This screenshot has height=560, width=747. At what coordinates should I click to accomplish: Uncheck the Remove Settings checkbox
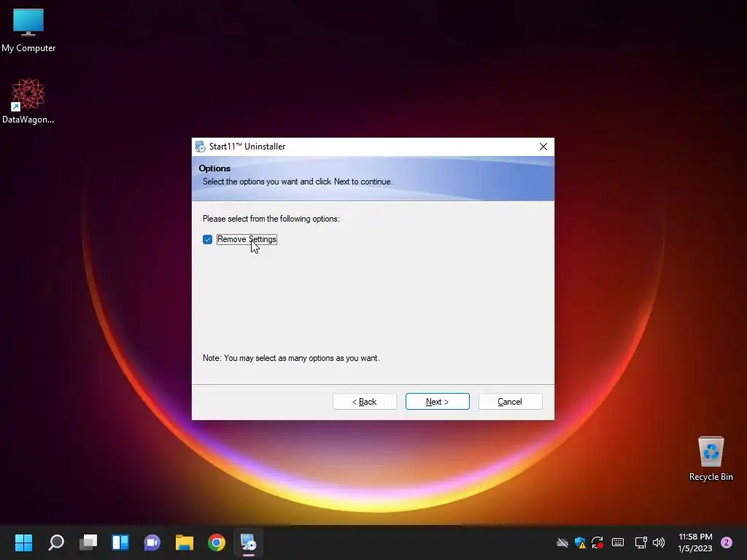coord(207,239)
